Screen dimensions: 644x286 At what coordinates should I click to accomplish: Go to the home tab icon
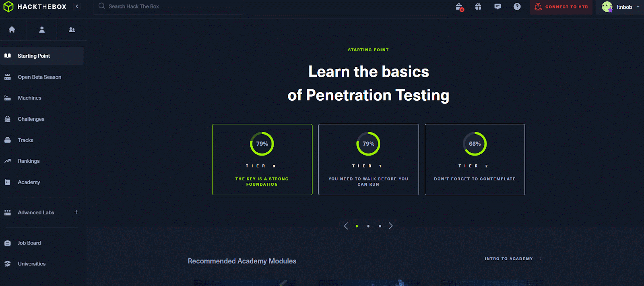point(12,29)
